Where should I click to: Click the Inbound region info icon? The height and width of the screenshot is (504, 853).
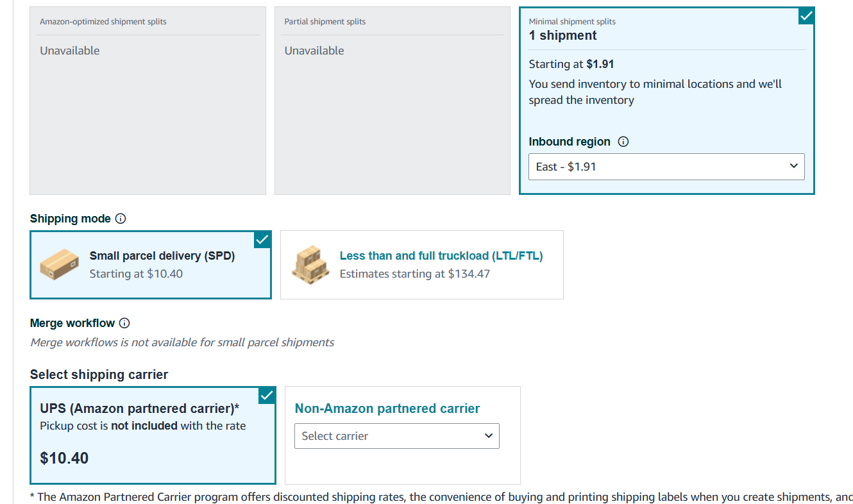623,142
